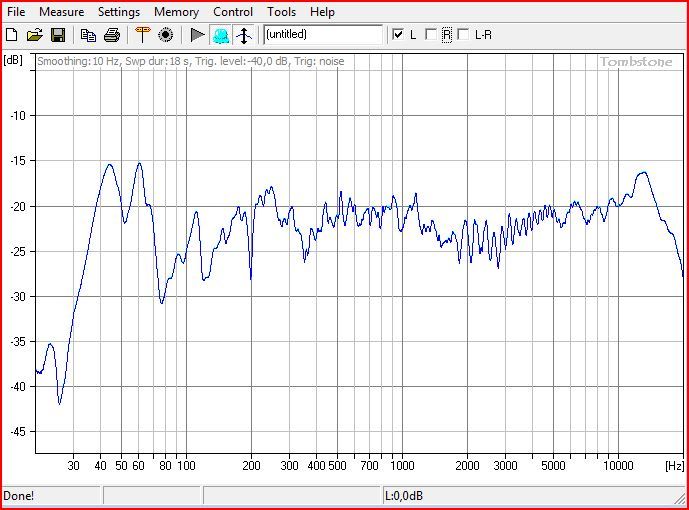Save measurement using the floppy disk icon

58,35
